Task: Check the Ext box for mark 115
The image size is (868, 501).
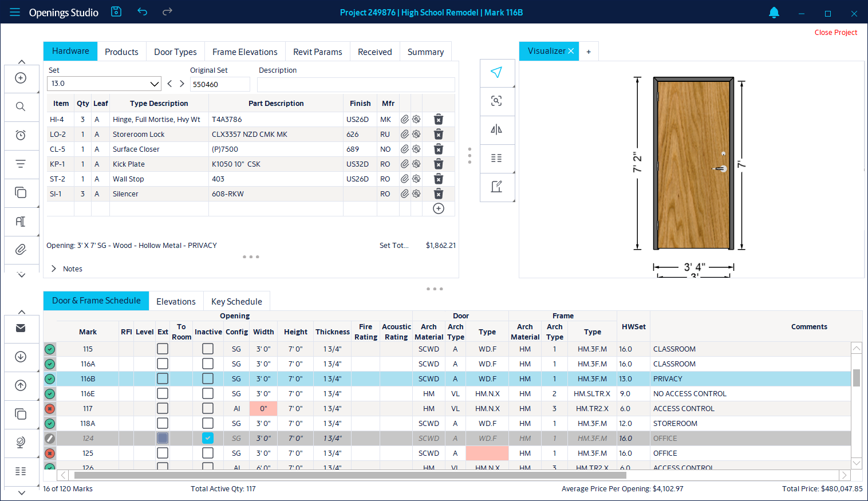Action: point(163,349)
